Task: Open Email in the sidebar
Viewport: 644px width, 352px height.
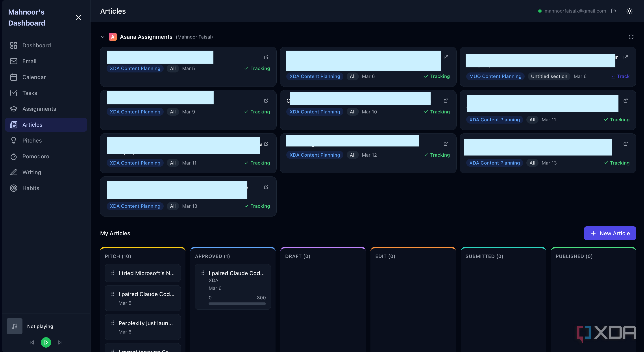Action: [x=46, y=61]
